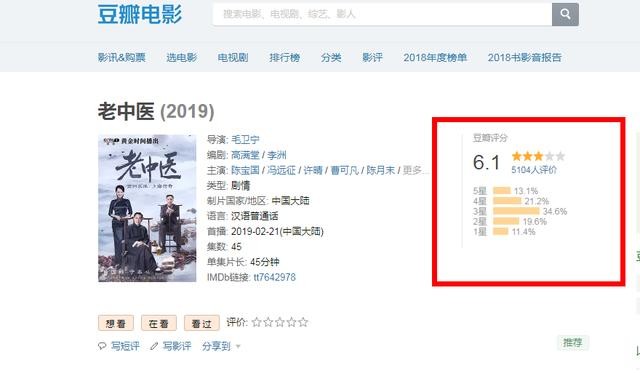Click the speech bubble icon beside 写短评

tap(102, 346)
